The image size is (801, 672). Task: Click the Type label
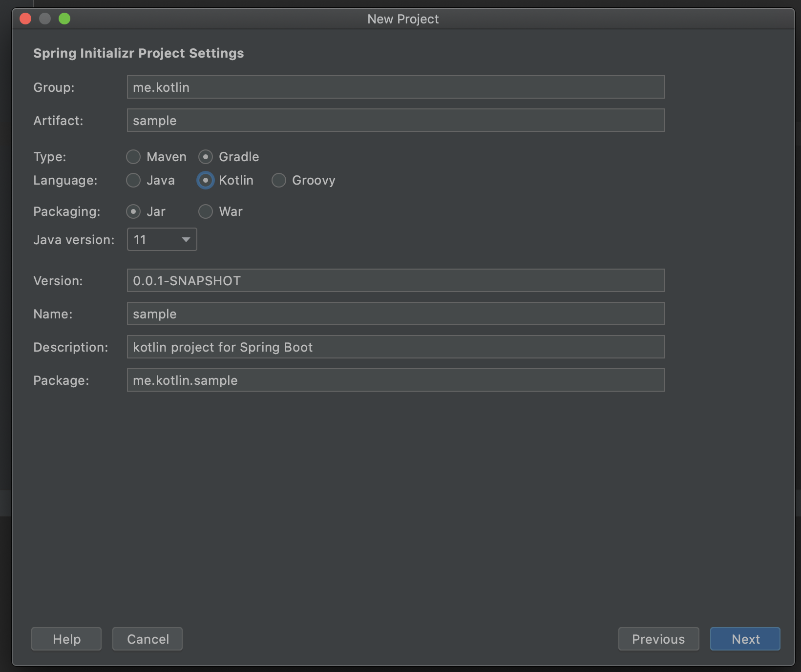click(50, 157)
